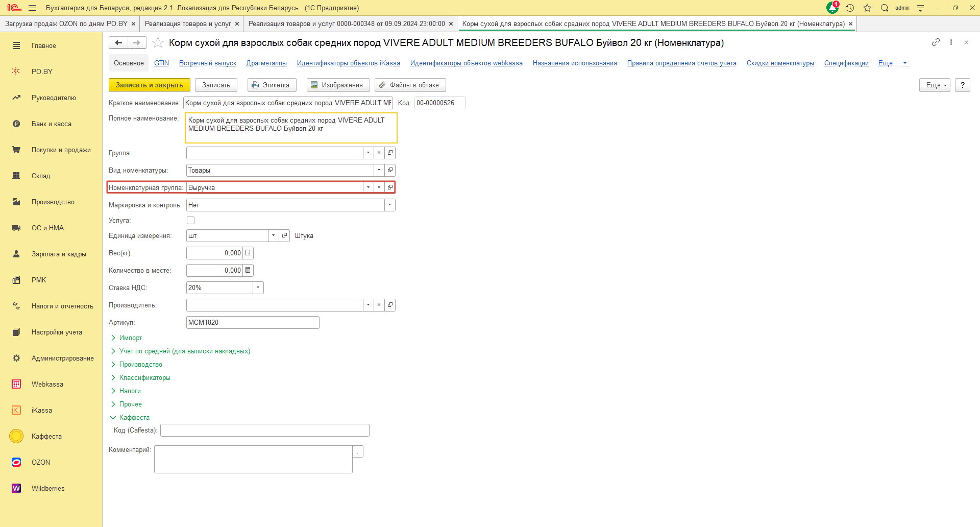Open Ставка НДС dropdown arrow
Image resolution: width=980 pixels, height=527 pixels.
(x=258, y=288)
